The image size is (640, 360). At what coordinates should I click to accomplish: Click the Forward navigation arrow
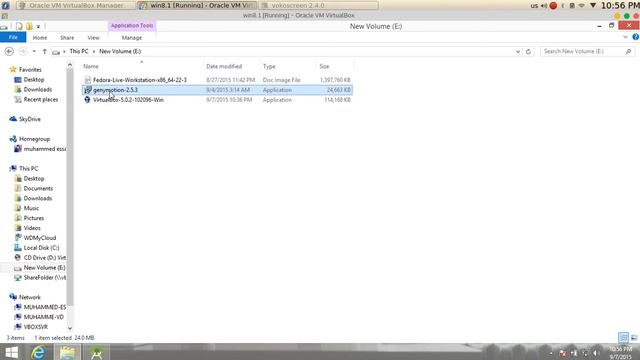click(x=23, y=51)
